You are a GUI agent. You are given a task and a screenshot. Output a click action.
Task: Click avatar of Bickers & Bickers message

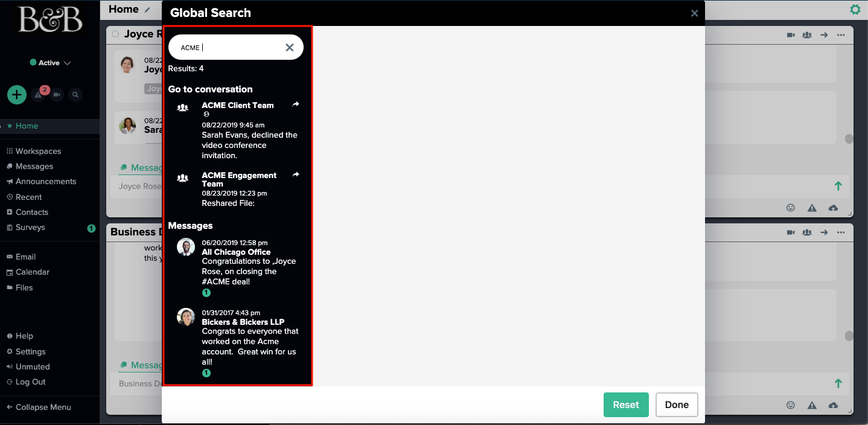pos(186,317)
